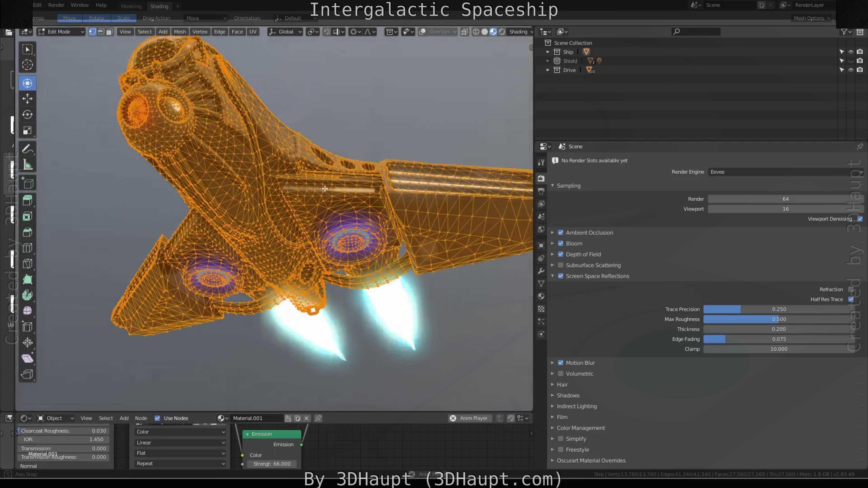868x488 pixels.
Task: Activate the 3D Cursor tool
Action: coord(27,65)
